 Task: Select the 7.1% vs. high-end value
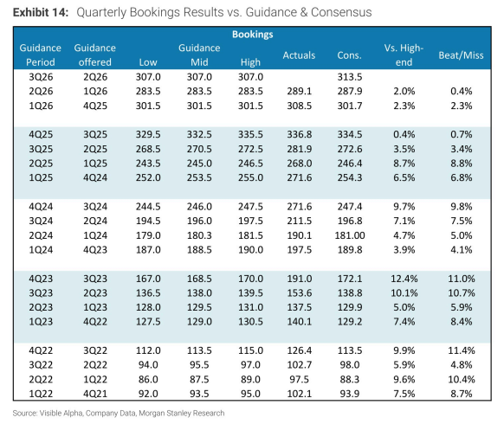coord(404,221)
